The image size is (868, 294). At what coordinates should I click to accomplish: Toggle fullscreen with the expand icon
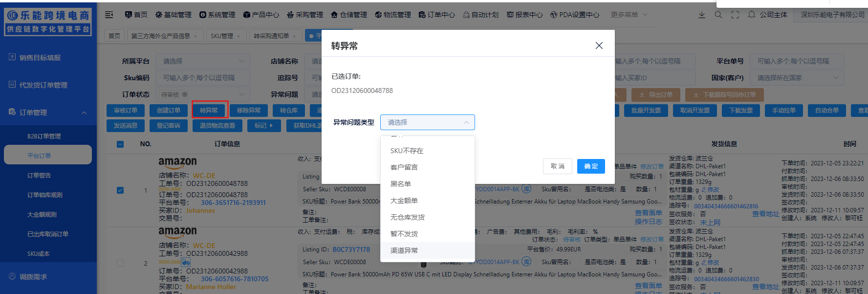click(x=735, y=15)
